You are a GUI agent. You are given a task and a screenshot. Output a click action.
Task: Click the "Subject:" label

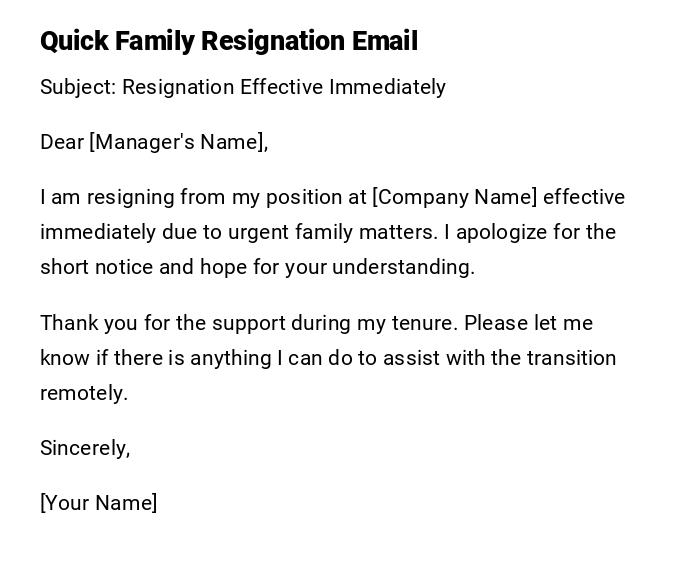tap(78, 87)
